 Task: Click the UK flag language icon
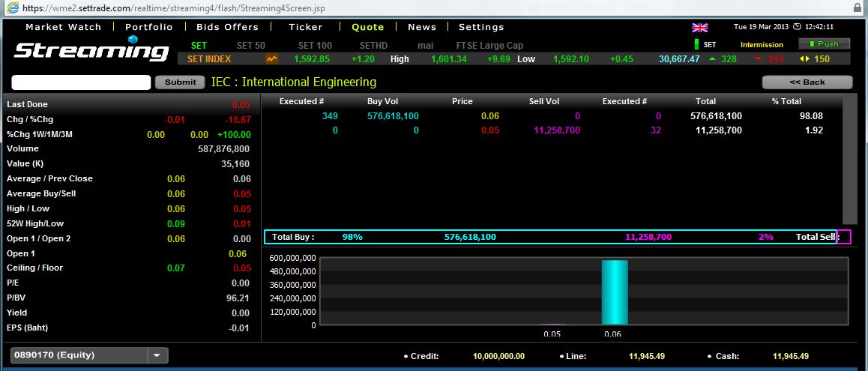(x=700, y=27)
